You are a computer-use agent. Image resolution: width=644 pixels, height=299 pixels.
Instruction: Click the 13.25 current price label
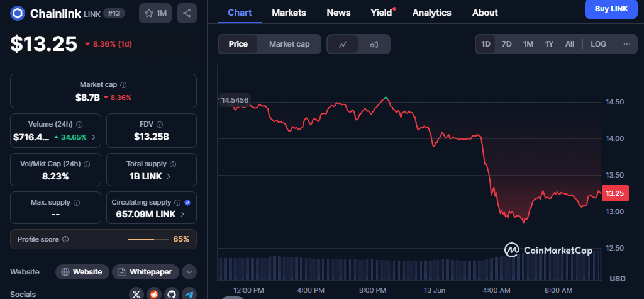tap(615, 193)
